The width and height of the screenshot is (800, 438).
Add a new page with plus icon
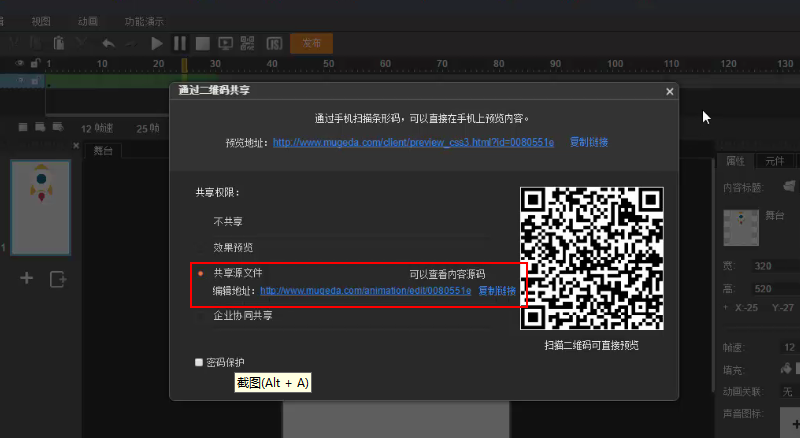pyautogui.click(x=27, y=278)
